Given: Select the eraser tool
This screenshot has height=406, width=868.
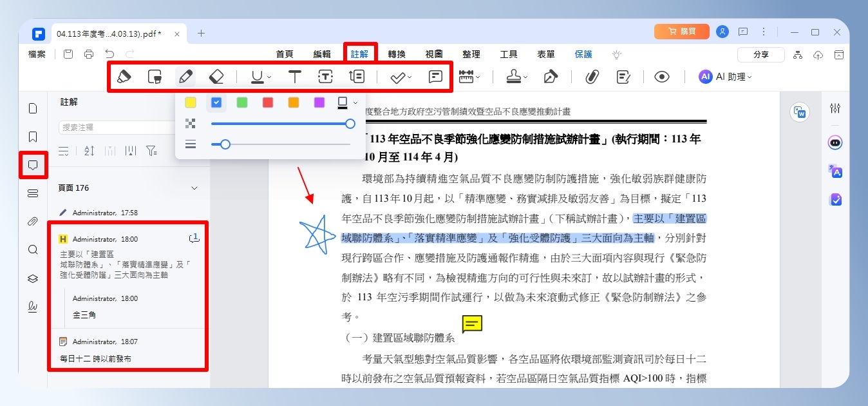Looking at the screenshot, I should pos(216,77).
